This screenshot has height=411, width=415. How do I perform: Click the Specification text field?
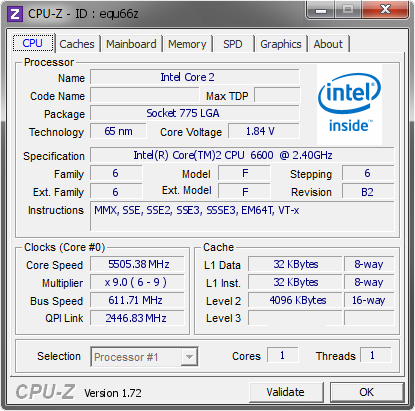click(x=242, y=155)
